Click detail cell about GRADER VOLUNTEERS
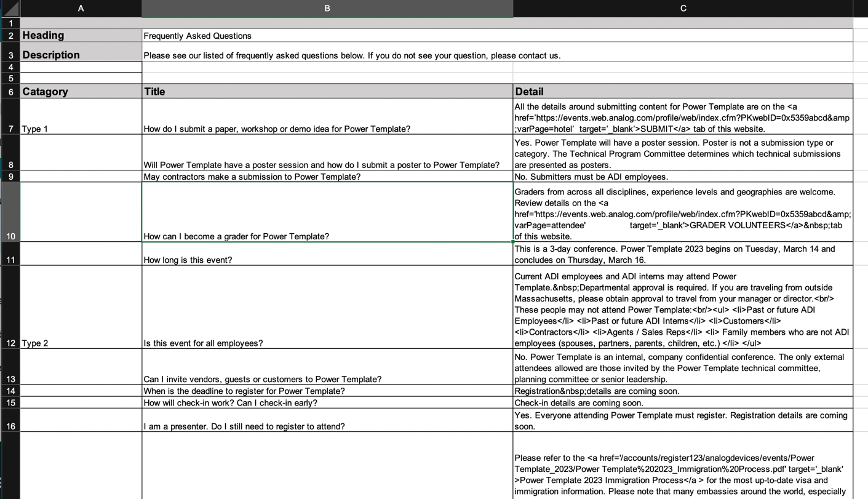This screenshot has height=499, width=868. coord(683,212)
